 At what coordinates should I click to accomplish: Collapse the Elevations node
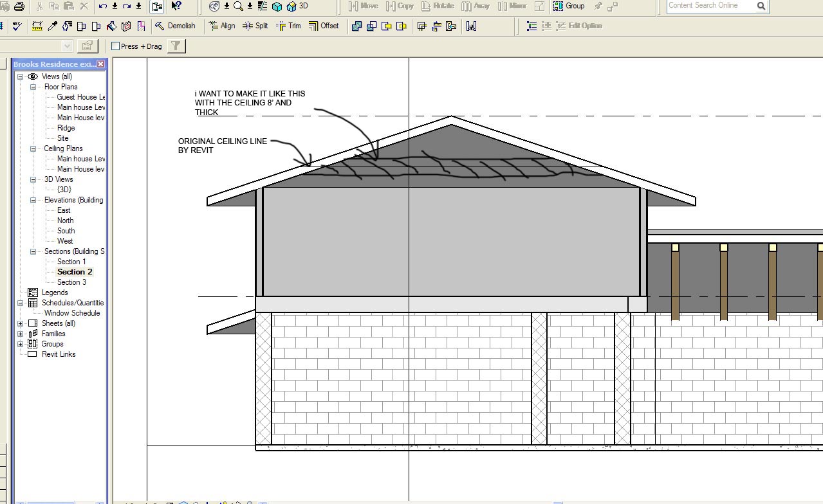click(x=33, y=200)
